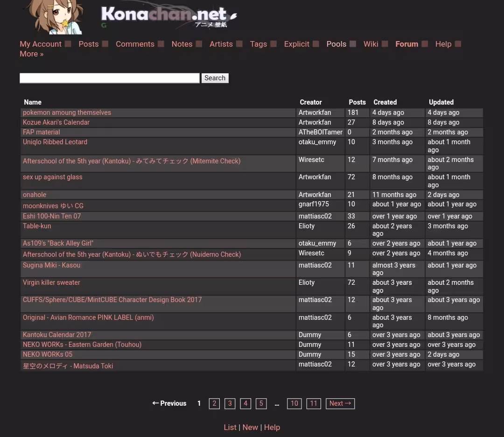Open 'Virgin killer sweater' pool
The height and width of the screenshot is (437, 504).
[51, 282]
